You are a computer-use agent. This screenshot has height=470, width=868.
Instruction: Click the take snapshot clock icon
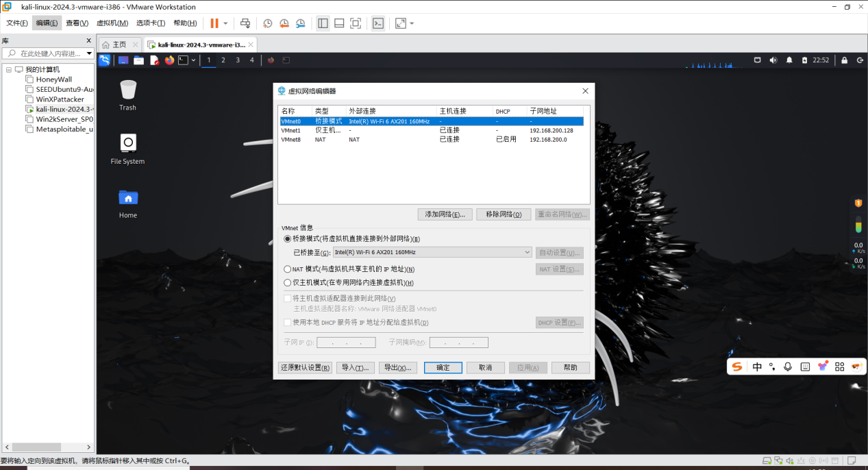[x=268, y=23]
